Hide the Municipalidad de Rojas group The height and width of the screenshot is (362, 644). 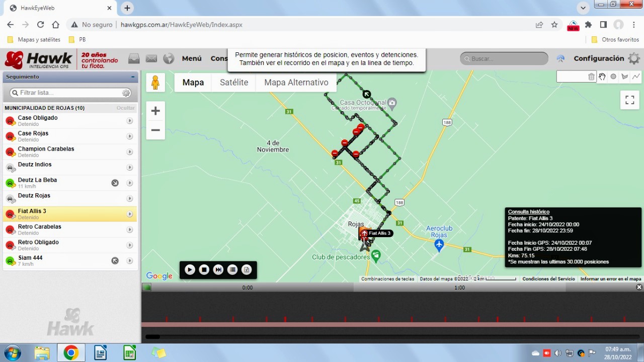125,108
